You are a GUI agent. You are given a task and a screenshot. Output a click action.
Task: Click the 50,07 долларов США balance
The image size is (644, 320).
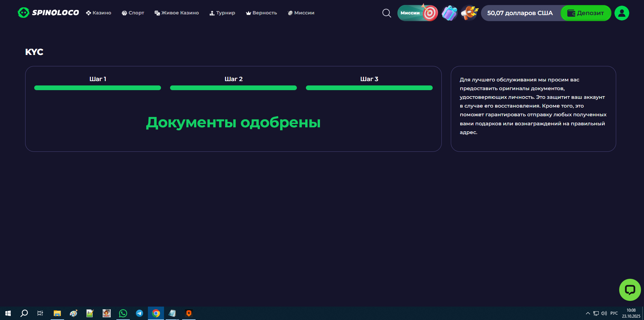[x=520, y=13]
